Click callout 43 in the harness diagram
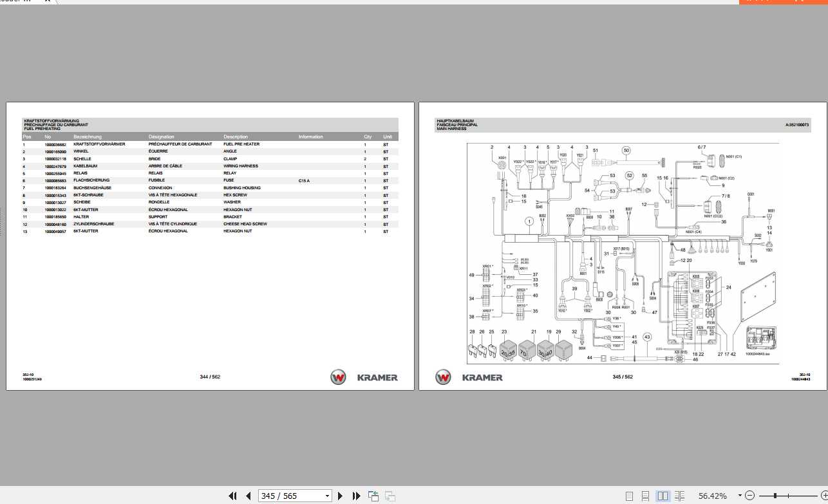Viewport: 828px width, 504px height. coord(647,337)
